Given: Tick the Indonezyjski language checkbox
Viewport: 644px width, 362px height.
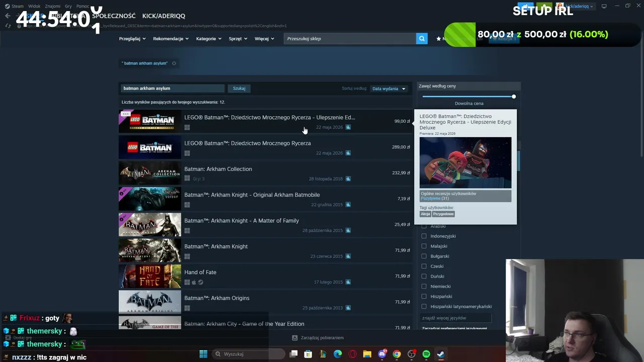Looking at the screenshot, I should click(424, 236).
